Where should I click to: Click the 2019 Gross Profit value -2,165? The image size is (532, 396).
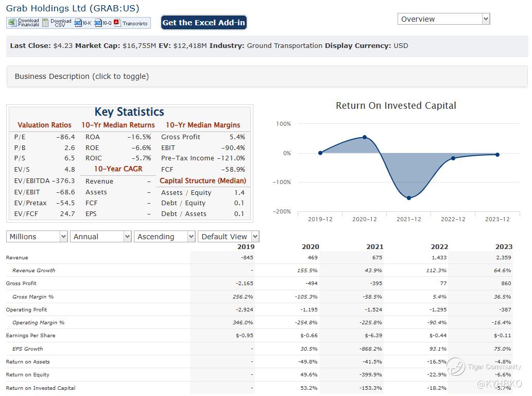coord(244,283)
